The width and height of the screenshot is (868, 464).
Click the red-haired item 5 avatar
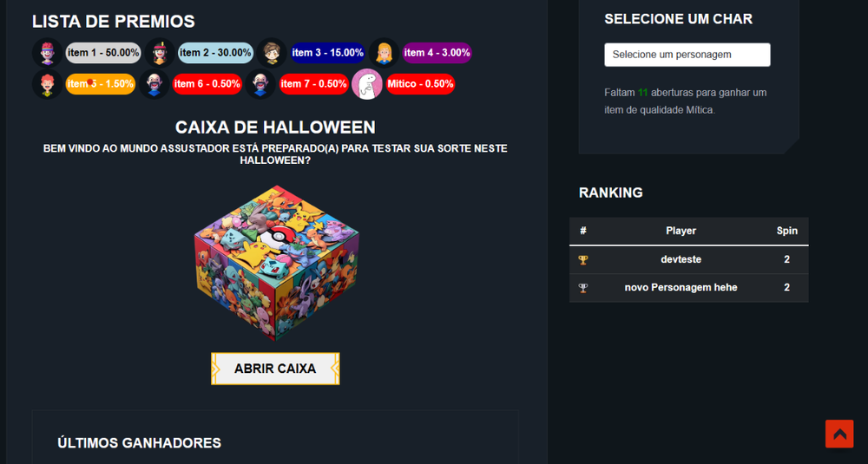pyautogui.click(x=48, y=84)
